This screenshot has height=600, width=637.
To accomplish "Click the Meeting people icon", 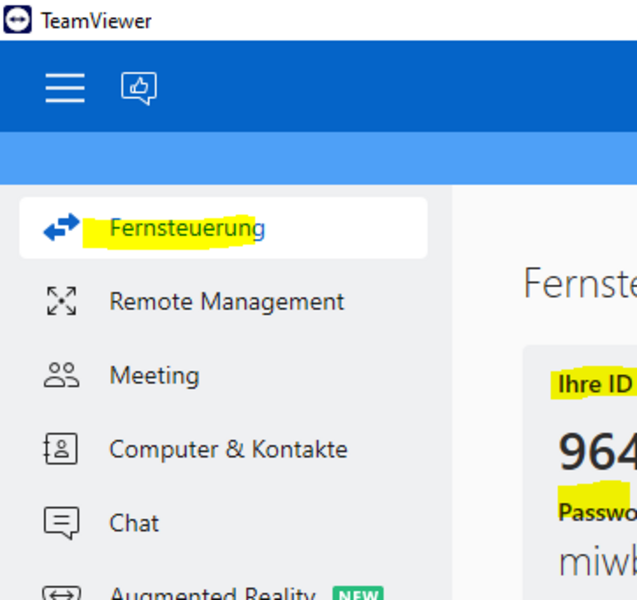I will (61, 375).
